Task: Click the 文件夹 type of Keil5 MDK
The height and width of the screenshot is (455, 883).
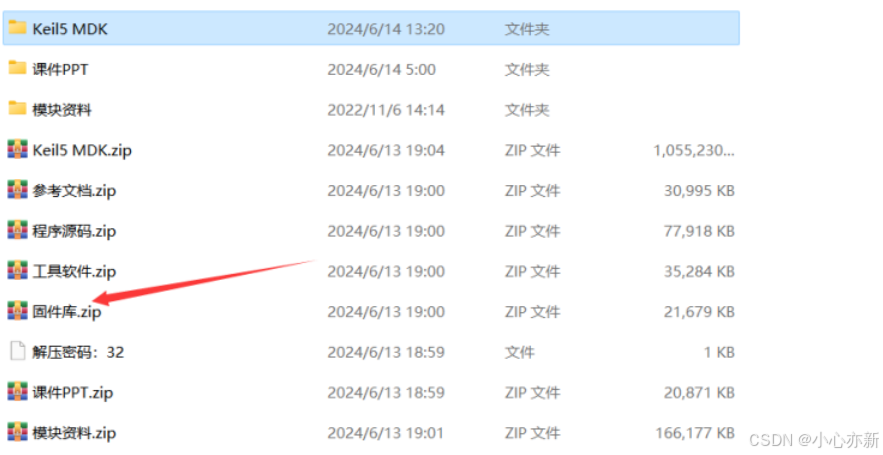Action: 527,29
